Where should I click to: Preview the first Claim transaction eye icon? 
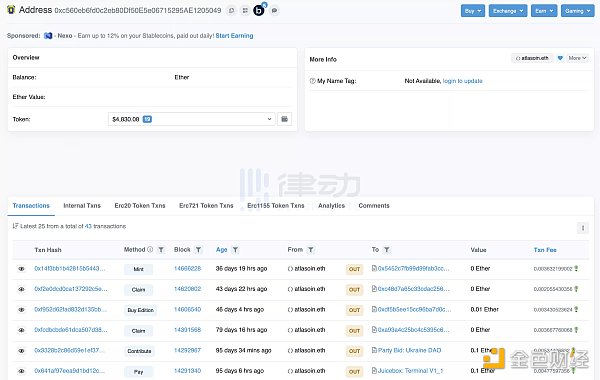[x=21, y=289]
